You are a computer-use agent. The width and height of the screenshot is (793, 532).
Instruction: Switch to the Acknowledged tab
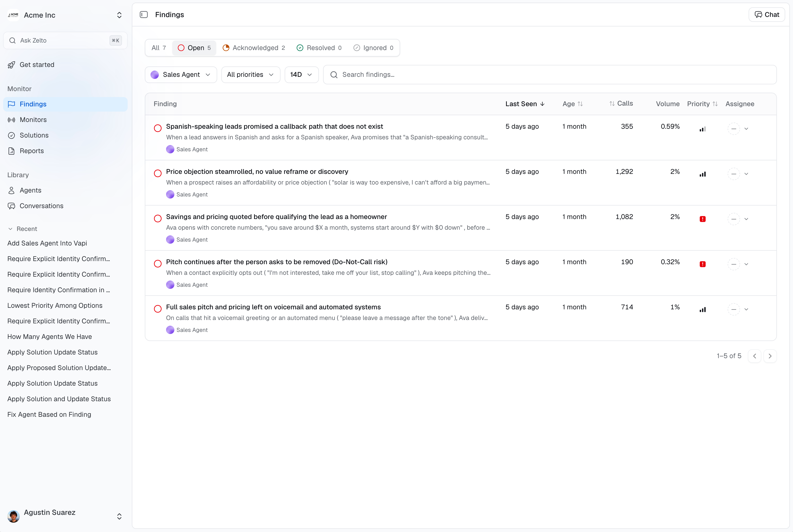pyautogui.click(x=254, y=48)
